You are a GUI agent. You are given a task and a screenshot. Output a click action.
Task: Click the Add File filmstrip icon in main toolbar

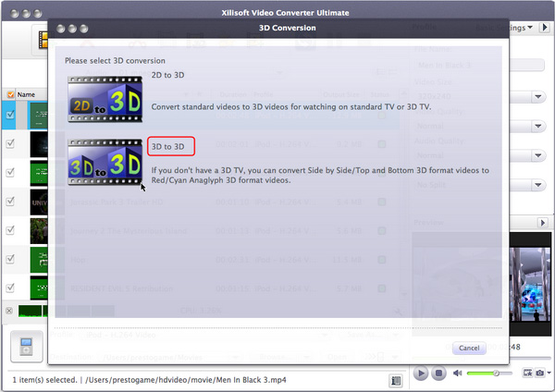point(43,40)
